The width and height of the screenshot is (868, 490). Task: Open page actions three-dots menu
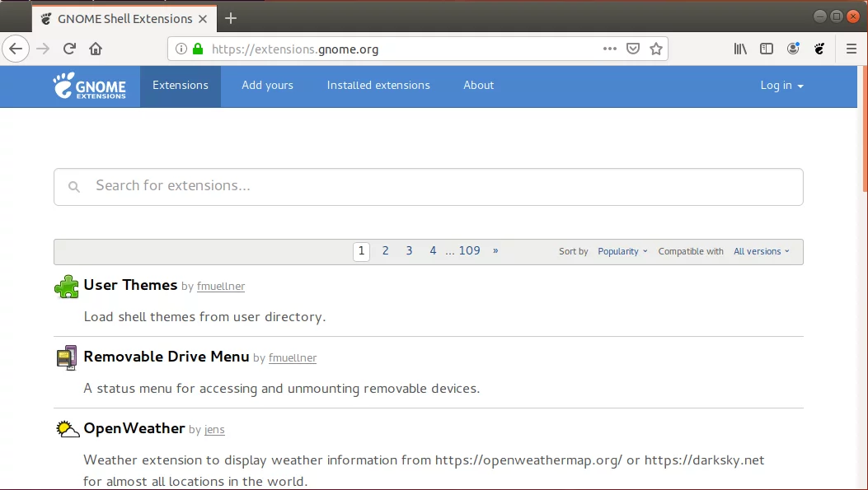click(x=609, y=49)
